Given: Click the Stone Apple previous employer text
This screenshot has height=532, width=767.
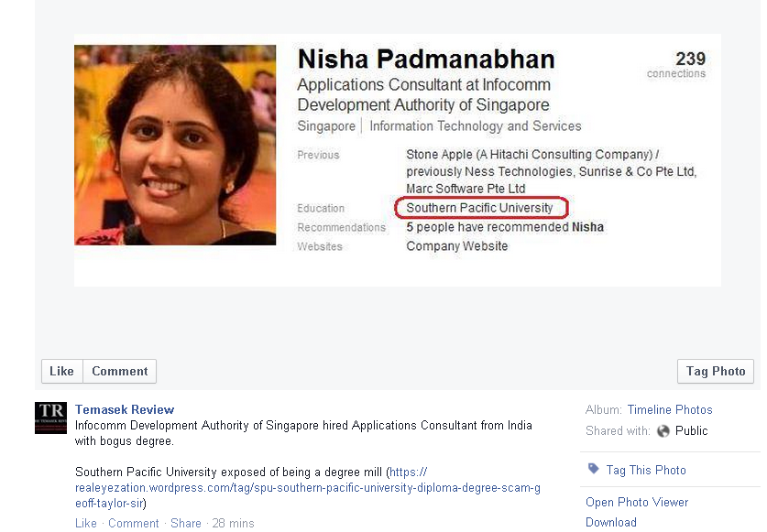Looking at the screenshot, I should 532,155.
